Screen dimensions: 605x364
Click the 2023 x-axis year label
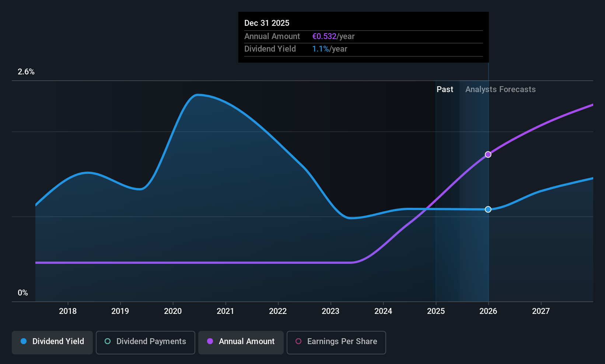pos(331,311)
